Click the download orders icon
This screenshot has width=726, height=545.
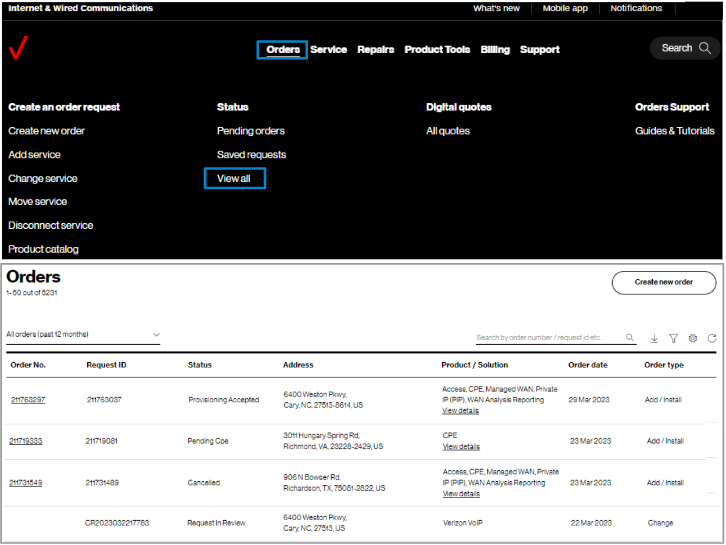click(x=654, y=338)
